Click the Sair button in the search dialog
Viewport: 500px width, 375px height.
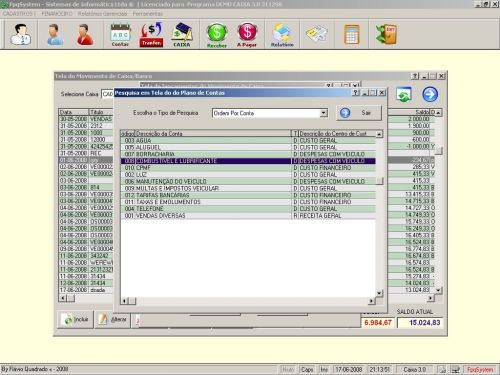359,113
